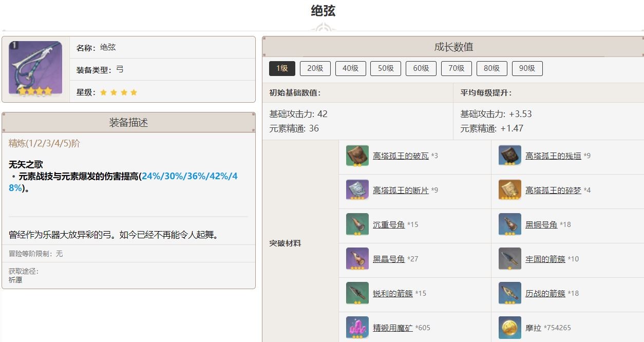644x342 pixels.
Task: Click the 高塔孤王的破瓦 material icon
Action: tap(357, 156)
